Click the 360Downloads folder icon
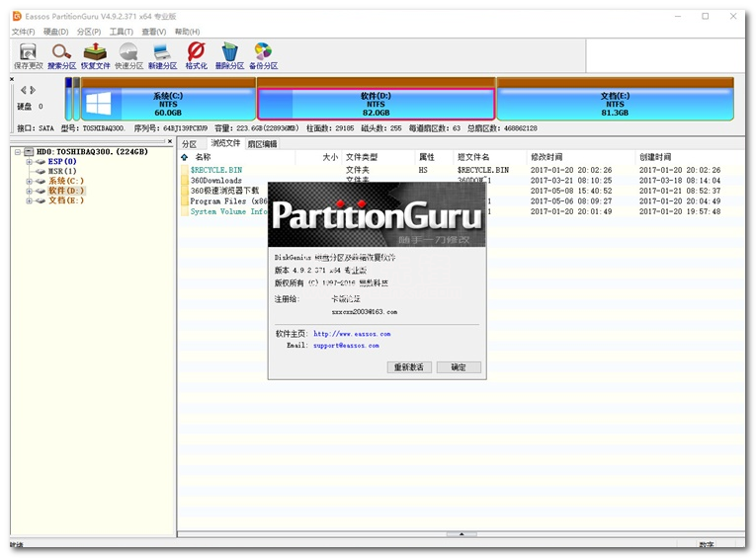Viewport: 756px width, 558px height. click(x=185, y=181)
